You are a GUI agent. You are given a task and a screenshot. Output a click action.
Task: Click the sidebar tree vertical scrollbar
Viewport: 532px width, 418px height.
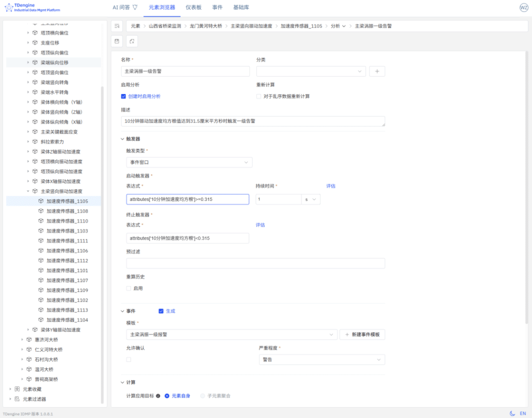pyautogui.click(x=102, y=244)
